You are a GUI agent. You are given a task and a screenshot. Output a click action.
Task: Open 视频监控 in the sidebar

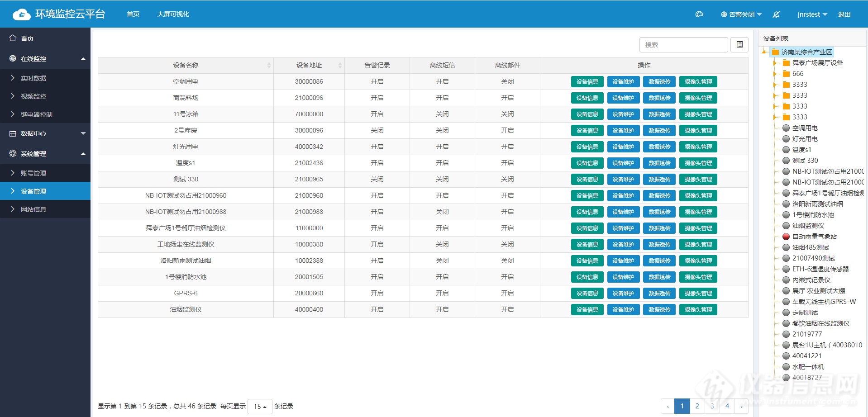[45, 96]
